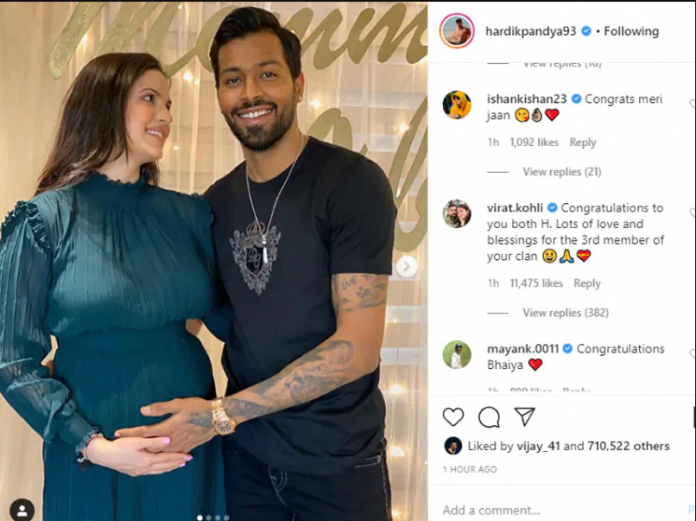Open hardikpandya93 profile picture story
The width and height of the screenshot is (696, 521).
(457, 31)
